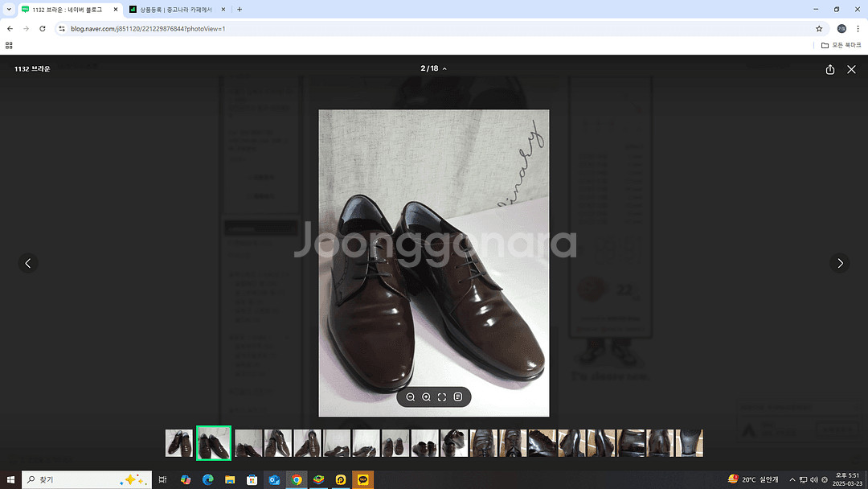Close the 상품등록 중고나라 tab
Viewport: 868px width, 489px height.
coord(223,10)
